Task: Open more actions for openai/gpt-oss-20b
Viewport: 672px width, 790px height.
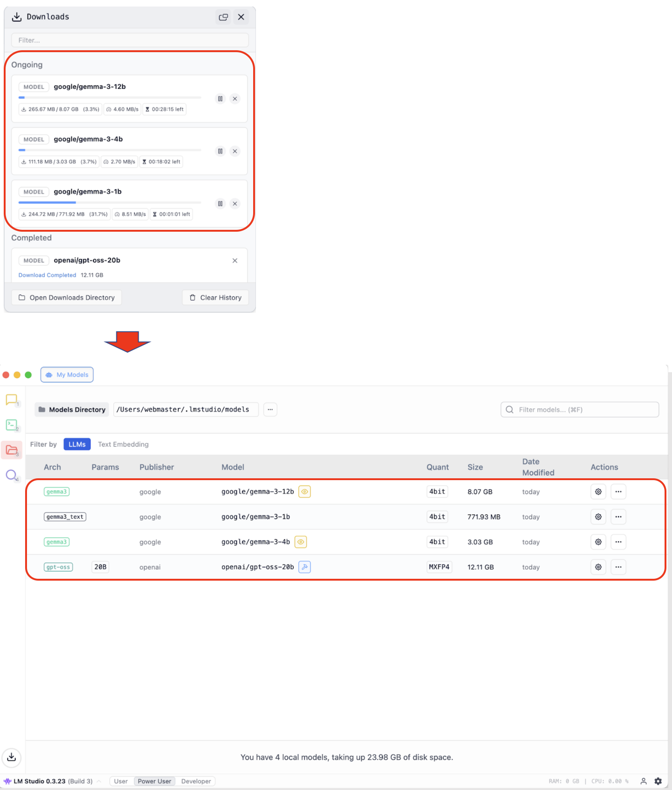Action: 618,567
